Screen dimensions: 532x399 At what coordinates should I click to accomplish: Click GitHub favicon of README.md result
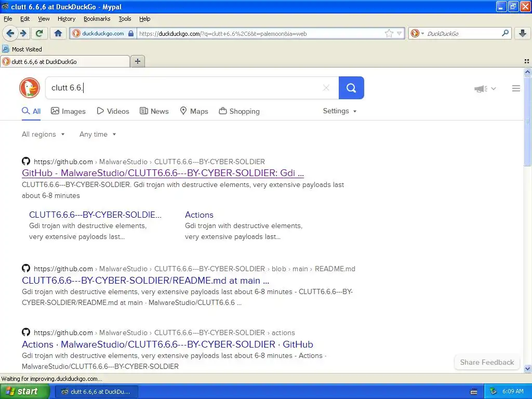26,269
